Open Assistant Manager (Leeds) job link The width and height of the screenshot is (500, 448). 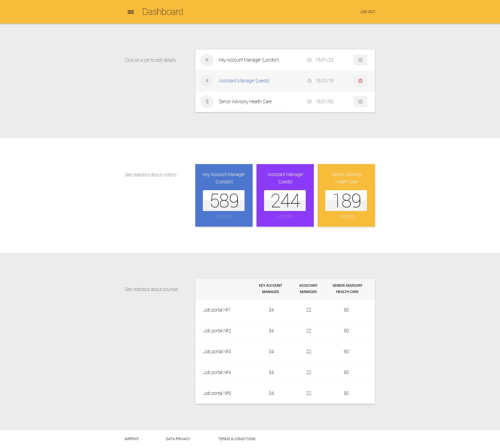pos(244,81)
